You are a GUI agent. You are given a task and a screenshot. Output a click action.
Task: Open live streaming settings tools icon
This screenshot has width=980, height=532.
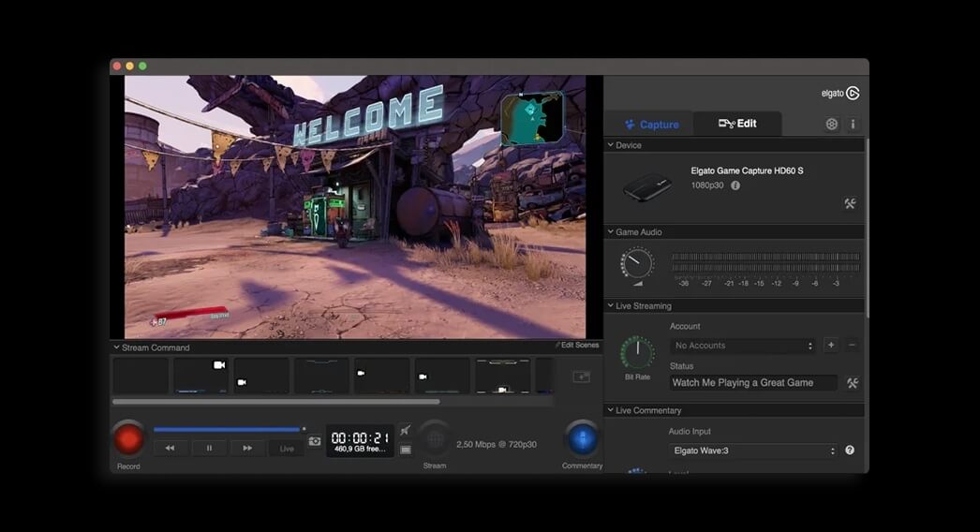point(853,383)
